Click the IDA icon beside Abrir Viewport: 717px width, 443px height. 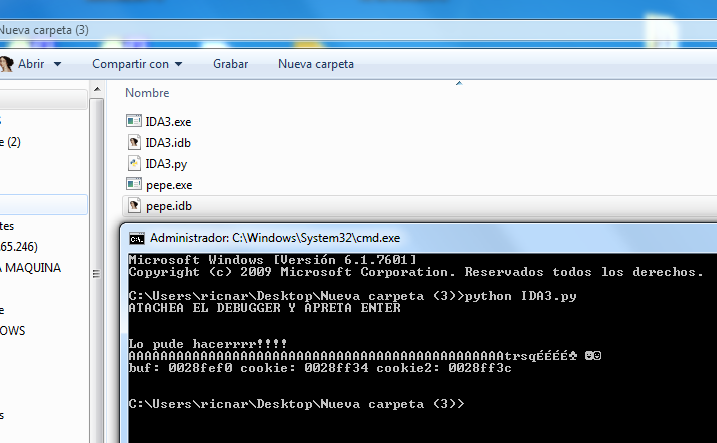click(6, 64)
